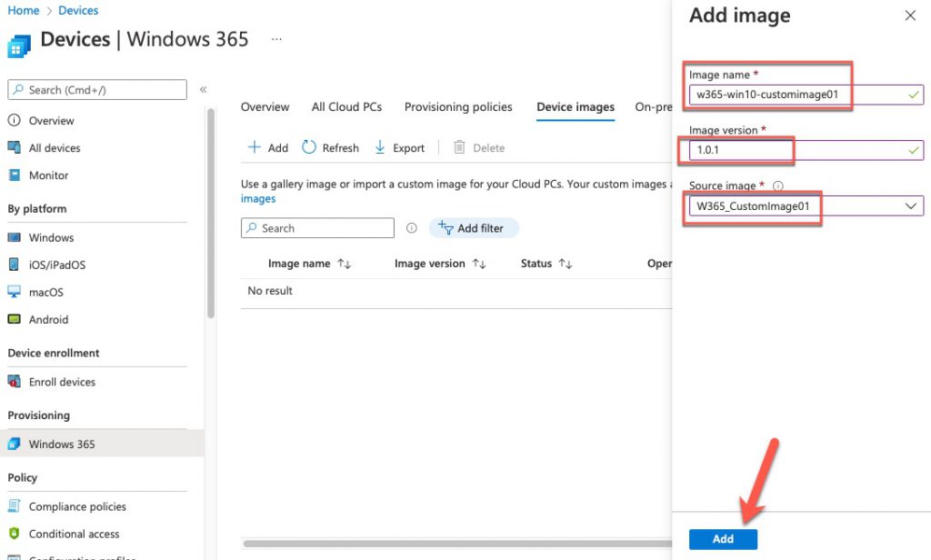
Task: Open Android under By platform
Action: pyautogui.click(x=49, y=319)
